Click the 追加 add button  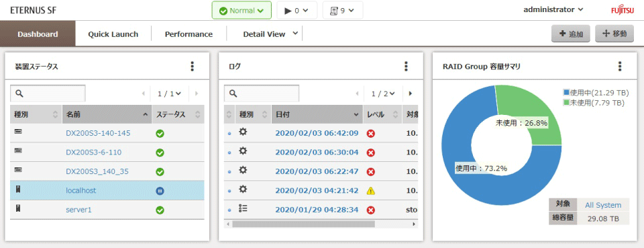coord(571,34)
